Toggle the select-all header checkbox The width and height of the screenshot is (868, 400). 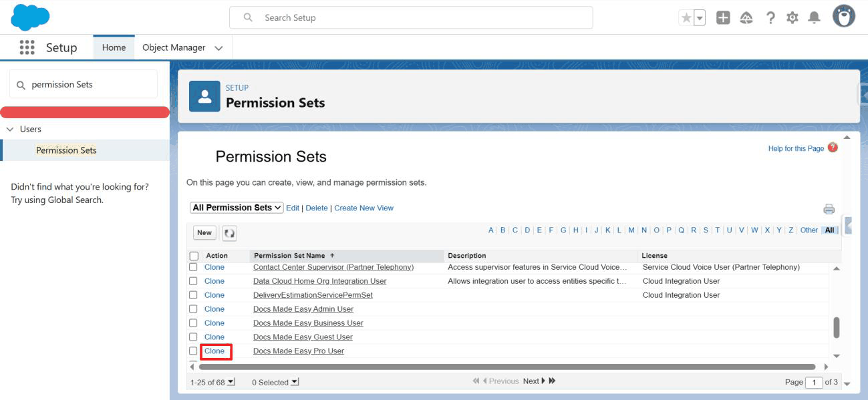pyautogui.click(x=194, y=256)
